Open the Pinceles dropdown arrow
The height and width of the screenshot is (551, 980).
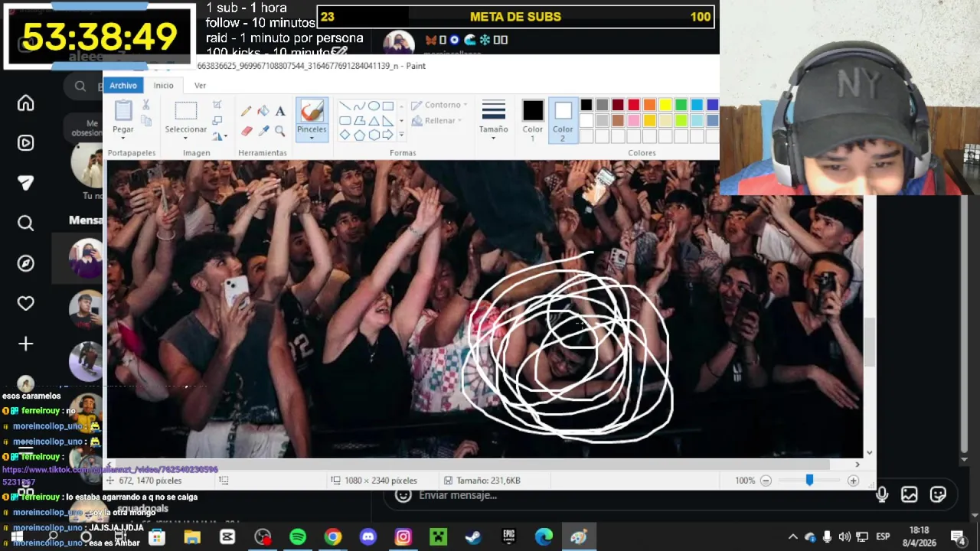pos(312,138)
